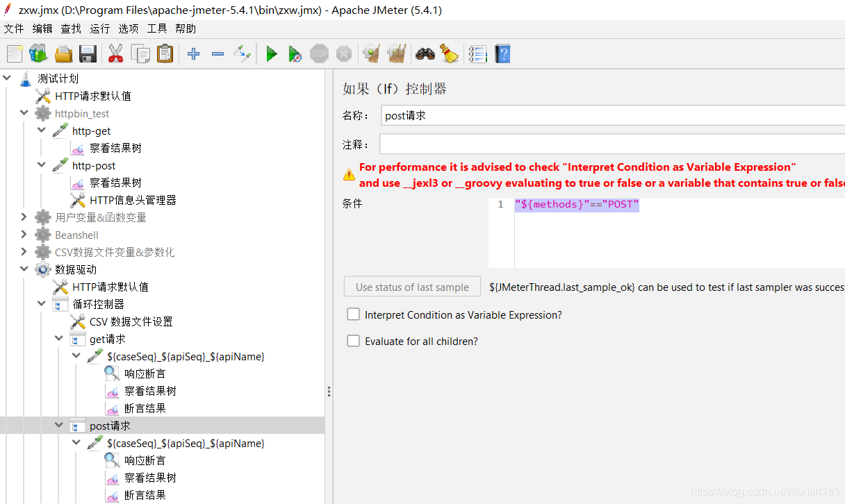Open Search with binoculars icon

click(x=425, y=53)
